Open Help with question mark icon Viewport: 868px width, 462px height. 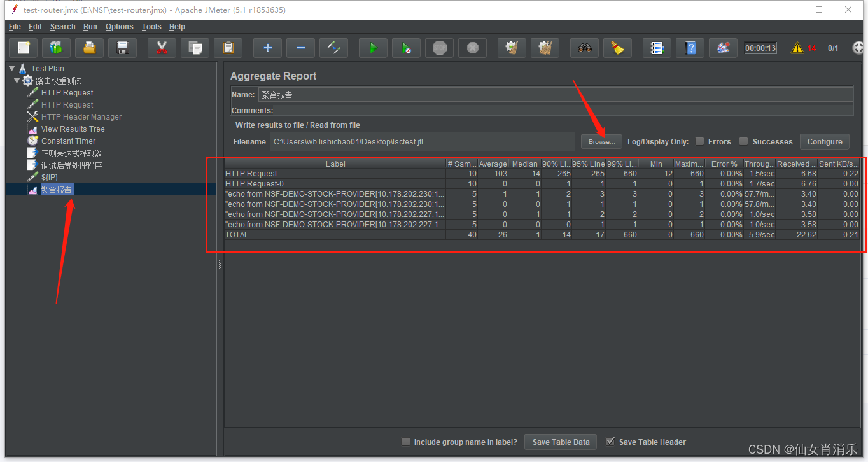pyautogui.click(x=690, y=48)
